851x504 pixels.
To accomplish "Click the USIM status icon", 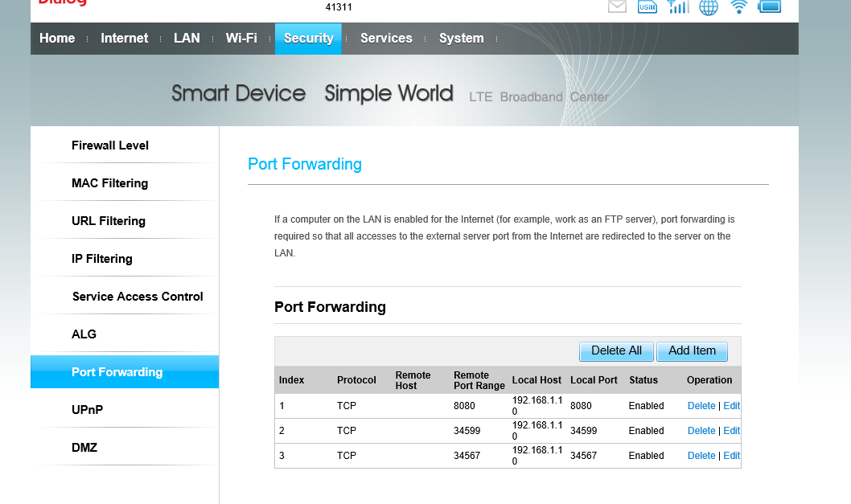I will (647, 7).
